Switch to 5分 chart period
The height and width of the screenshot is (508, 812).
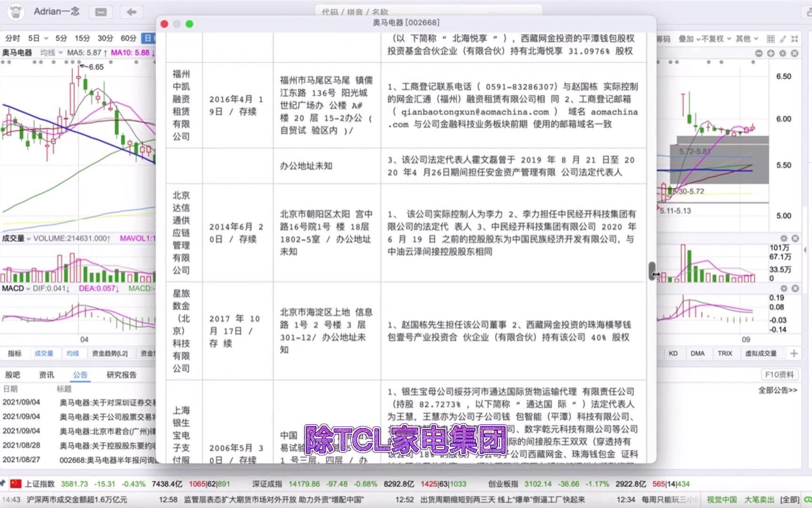[x=61, y=38]
